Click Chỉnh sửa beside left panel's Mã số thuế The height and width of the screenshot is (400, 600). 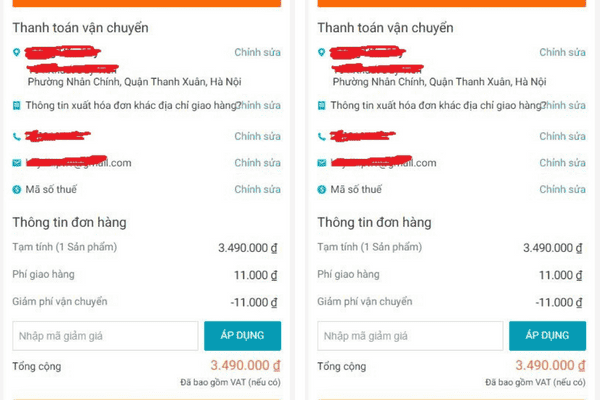pyautogui.click(x=257, y=189)
